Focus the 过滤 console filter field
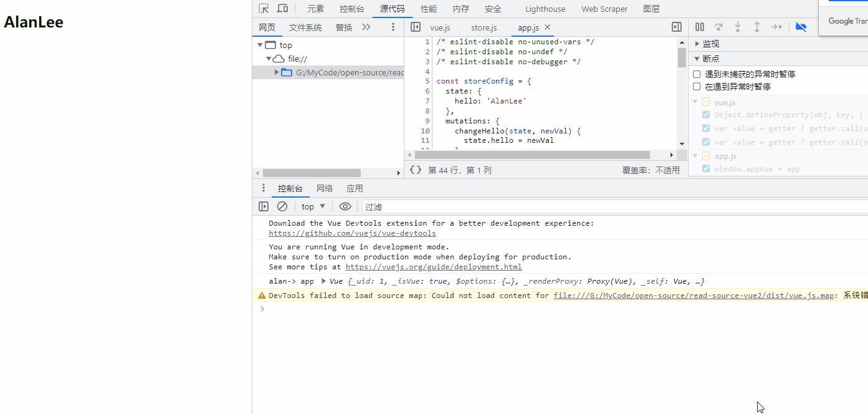This screenshot has width=868, height=414. point(614,206)
